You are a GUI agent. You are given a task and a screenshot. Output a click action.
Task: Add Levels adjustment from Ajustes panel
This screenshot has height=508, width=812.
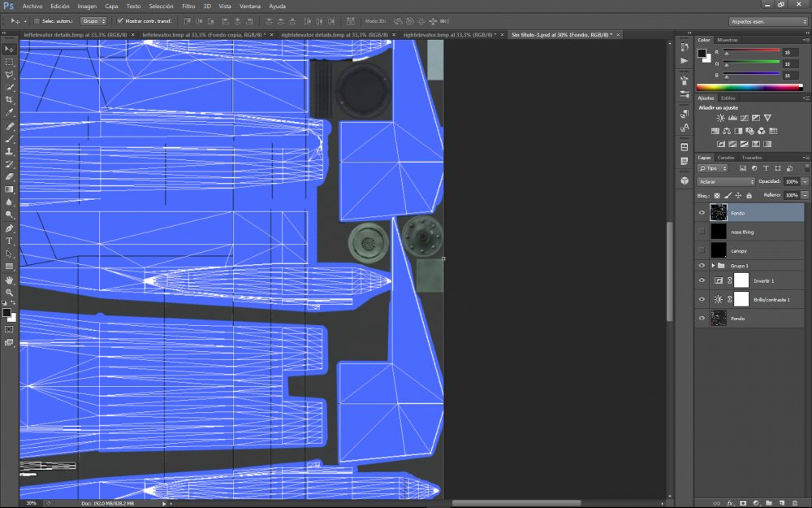pos(732,118)
